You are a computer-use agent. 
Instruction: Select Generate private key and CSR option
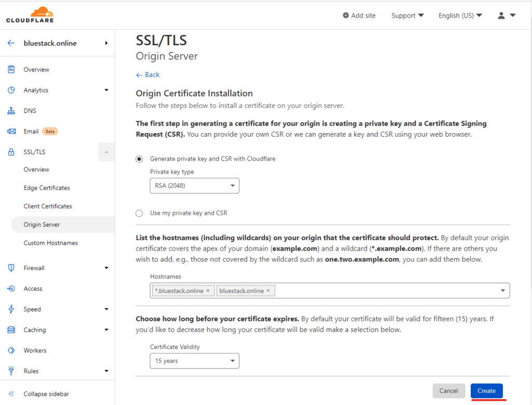[139, 159]
